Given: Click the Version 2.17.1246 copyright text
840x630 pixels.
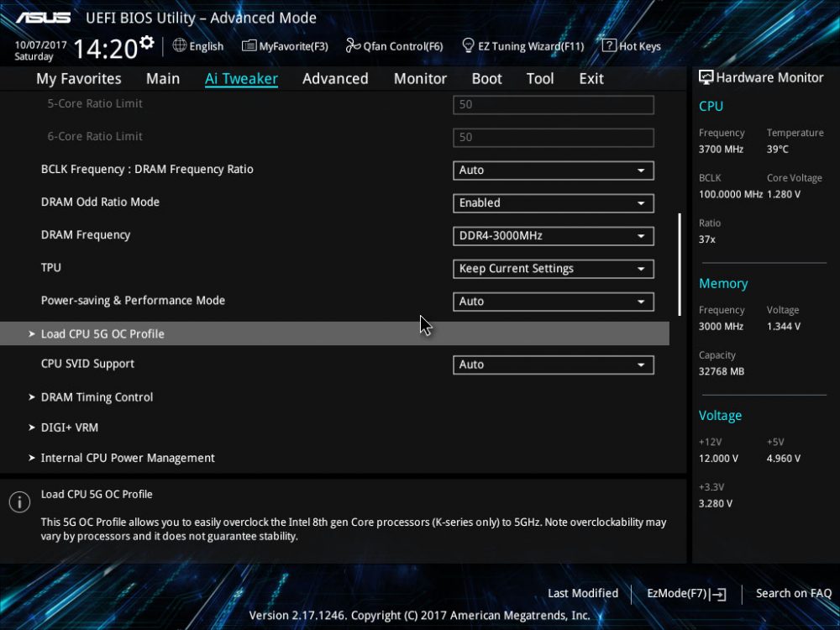Looking at the screenshot, I should (x=419, y=615).
